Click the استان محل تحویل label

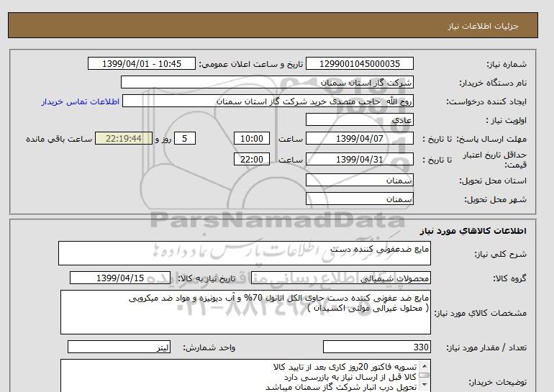(493, 181)
